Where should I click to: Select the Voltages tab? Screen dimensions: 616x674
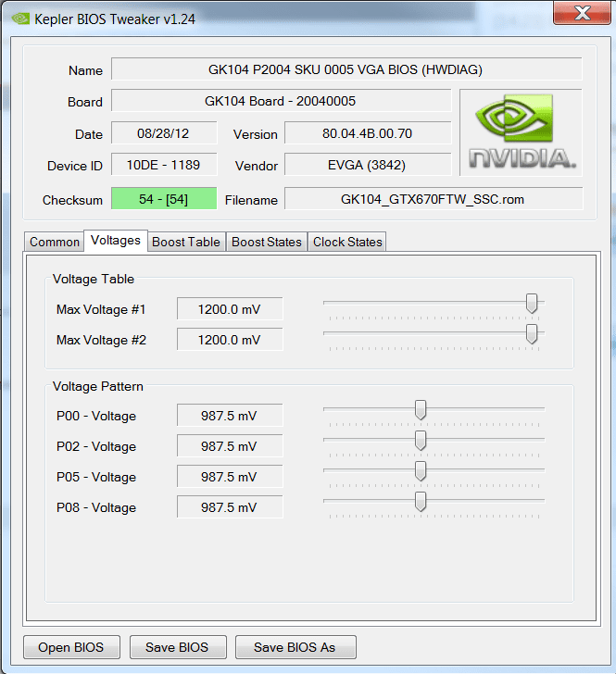[x=116, y=241]
